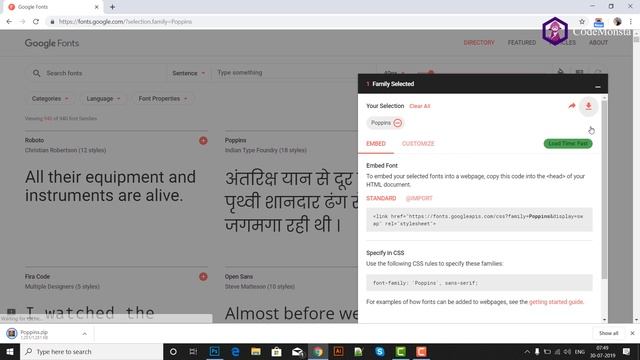The image size is (640, 360).
Task: Open the FEATURED navigation item
Action: (x=522, y=42)
